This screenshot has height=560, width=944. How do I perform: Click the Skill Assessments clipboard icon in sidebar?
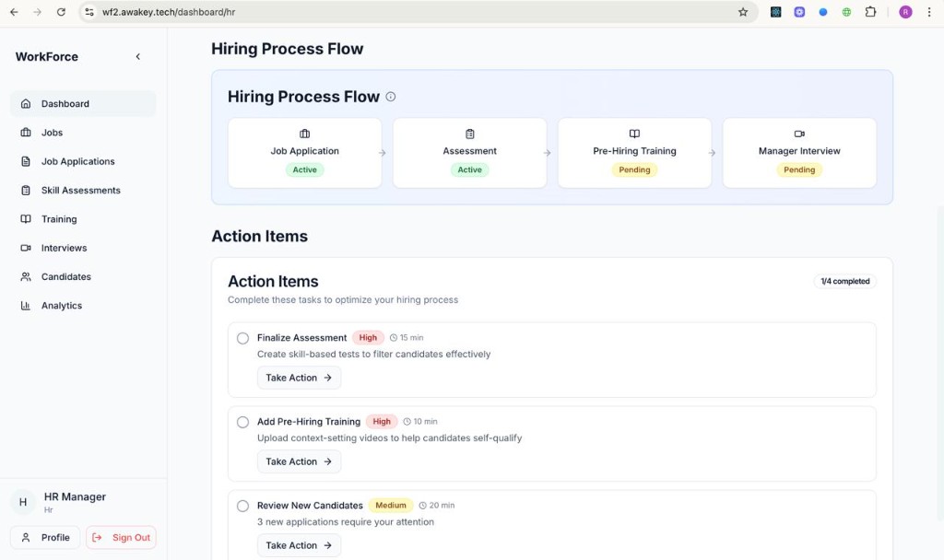(26, 190)
